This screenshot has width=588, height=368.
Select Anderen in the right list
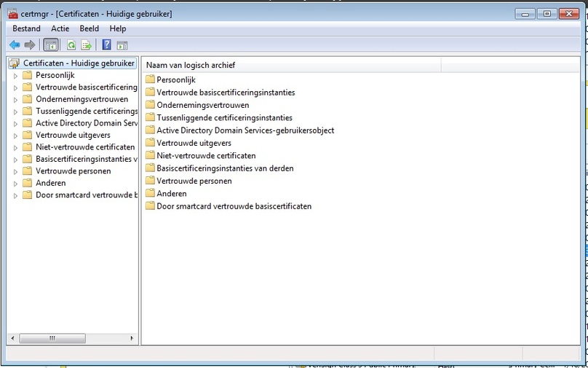172,193
